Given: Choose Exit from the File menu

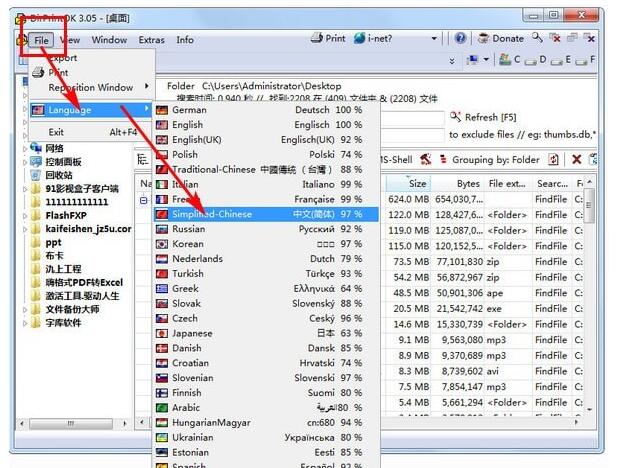Looking at the screenshot, I should pyautogui.click(x=56, y=132).
